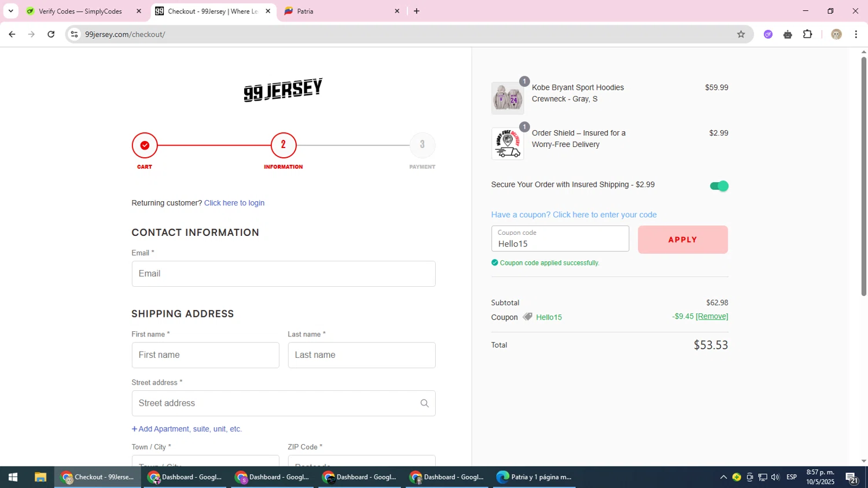Click the Kobe Bryant hoodie thumbnail
Viewport: 868px width, 488px height.
click(507, 98)
